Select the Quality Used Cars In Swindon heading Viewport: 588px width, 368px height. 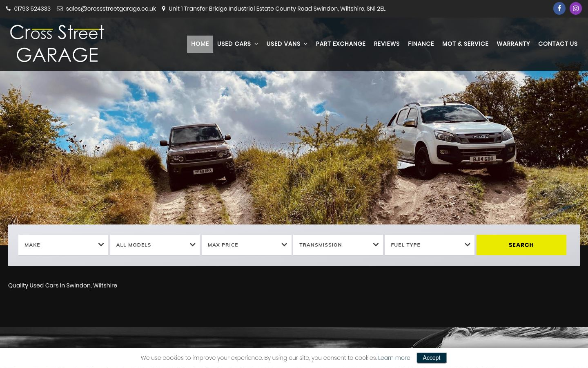(x=62, y=285)
